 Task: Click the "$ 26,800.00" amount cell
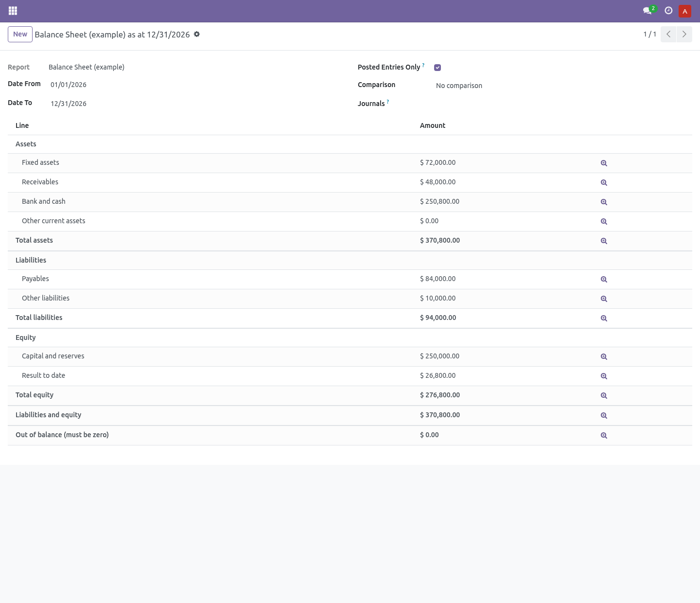click(438, 375)
